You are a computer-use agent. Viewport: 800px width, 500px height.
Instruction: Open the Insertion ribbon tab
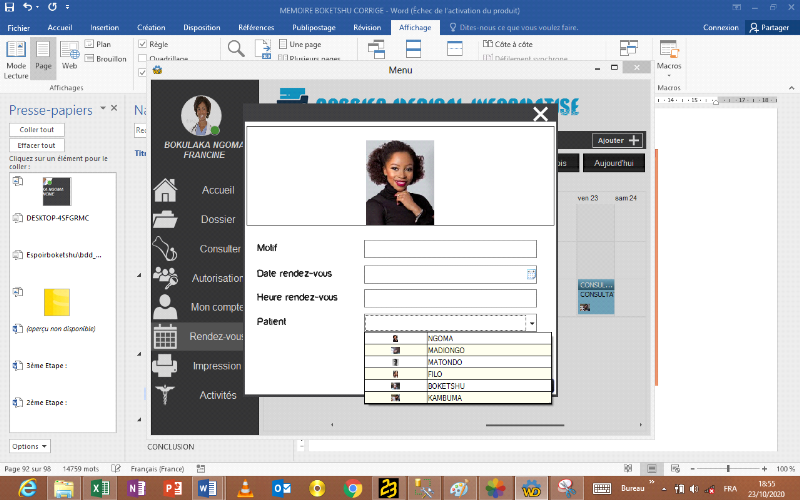[105, 28]
